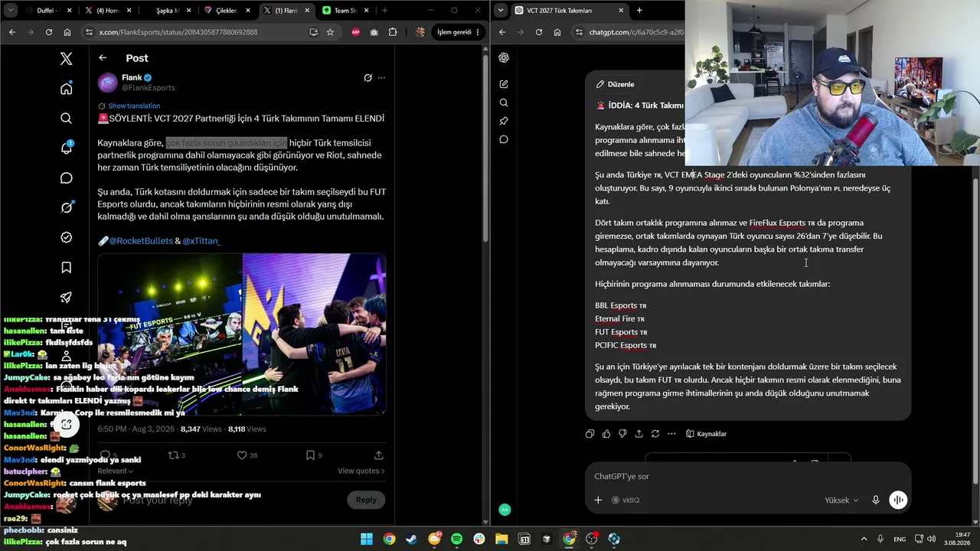Open ChatGPT logo menu in sidebar
The width and height of the screenshot is (980, 551).
point(504,58)
